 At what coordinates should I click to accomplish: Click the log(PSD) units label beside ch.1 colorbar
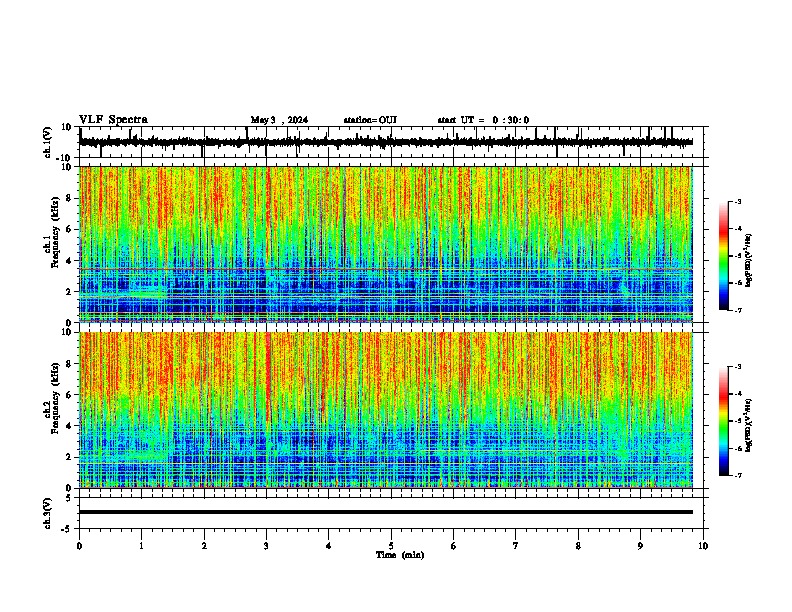tap(748, 260)
